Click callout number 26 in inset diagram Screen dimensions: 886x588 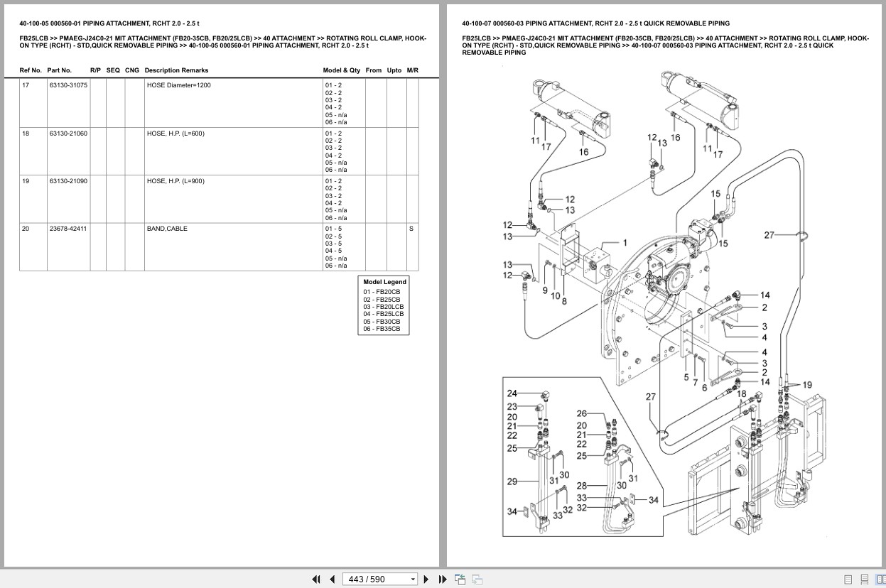(582, 413)
